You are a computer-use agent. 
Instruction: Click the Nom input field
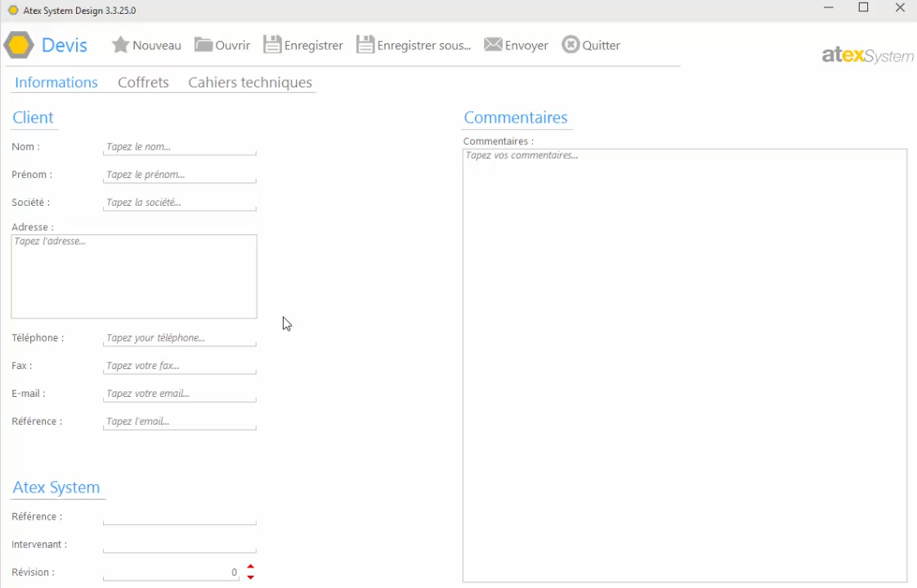point(180,147)
